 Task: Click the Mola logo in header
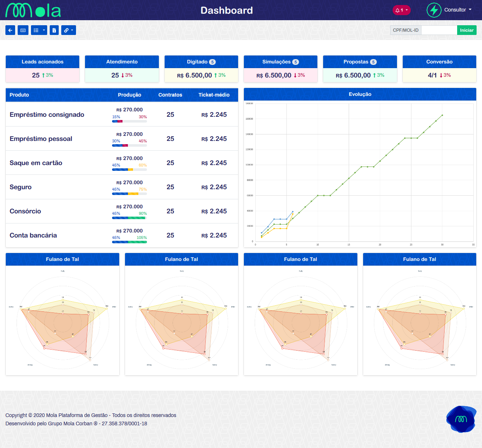coord(33,10)
